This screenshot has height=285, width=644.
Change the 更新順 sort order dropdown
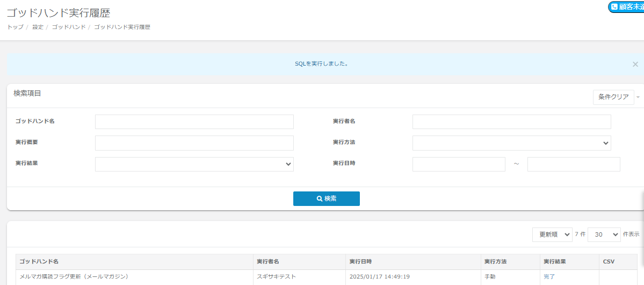552,234
